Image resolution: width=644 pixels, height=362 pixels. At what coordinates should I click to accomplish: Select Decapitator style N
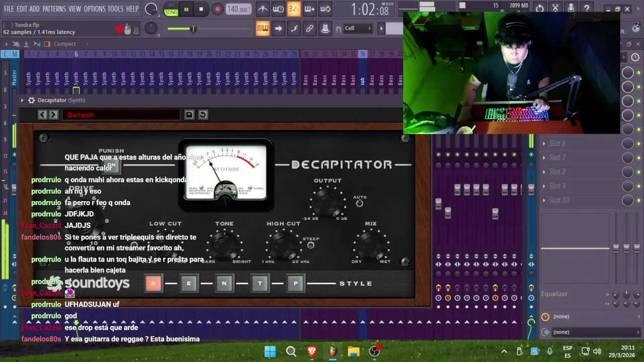point(224,284)
